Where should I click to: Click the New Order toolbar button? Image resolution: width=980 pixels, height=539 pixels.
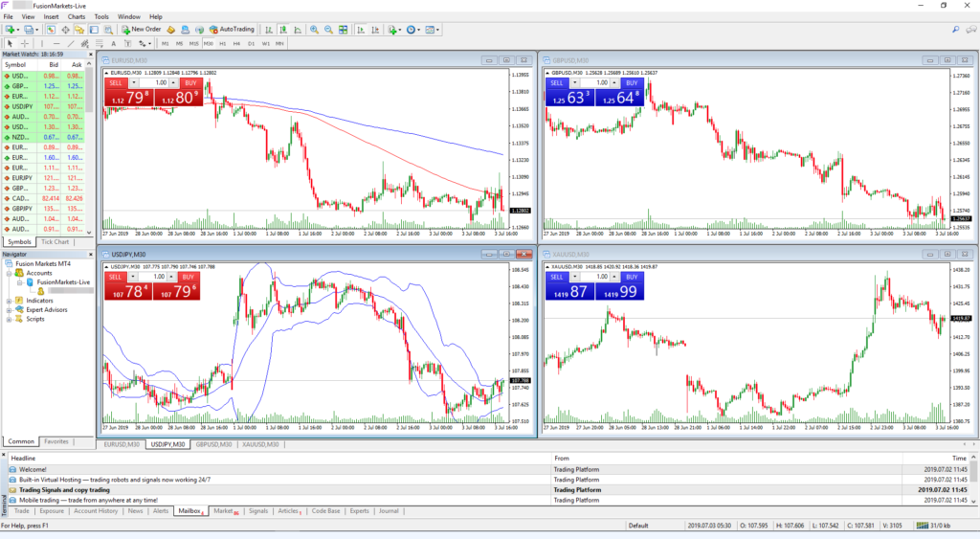point(142,30)
